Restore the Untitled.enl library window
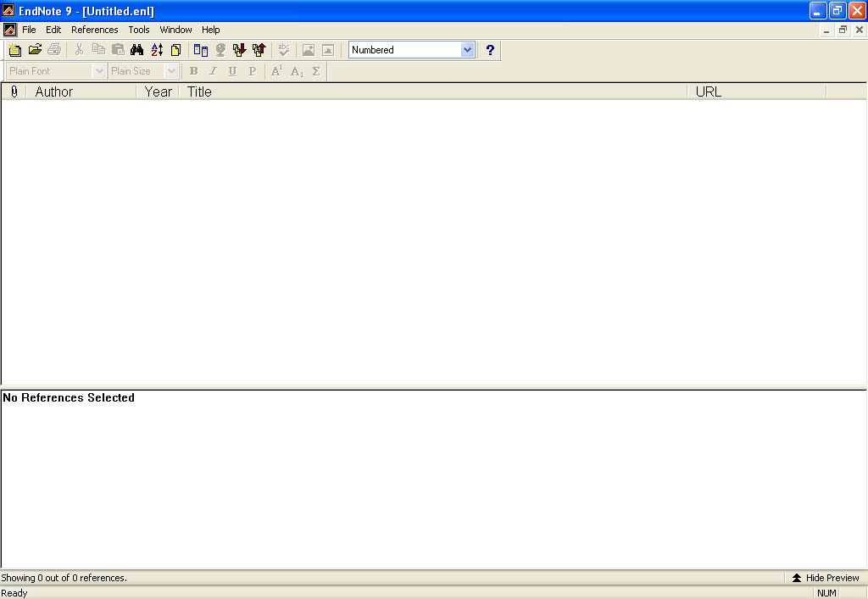The width and height of the screenshot is (868, 599). [843, 30]
